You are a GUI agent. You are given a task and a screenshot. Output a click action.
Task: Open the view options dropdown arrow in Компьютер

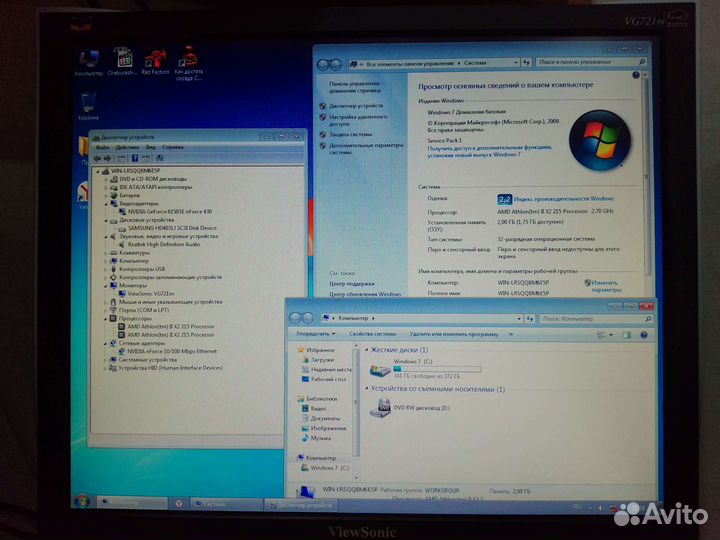(x=611, y=335)
